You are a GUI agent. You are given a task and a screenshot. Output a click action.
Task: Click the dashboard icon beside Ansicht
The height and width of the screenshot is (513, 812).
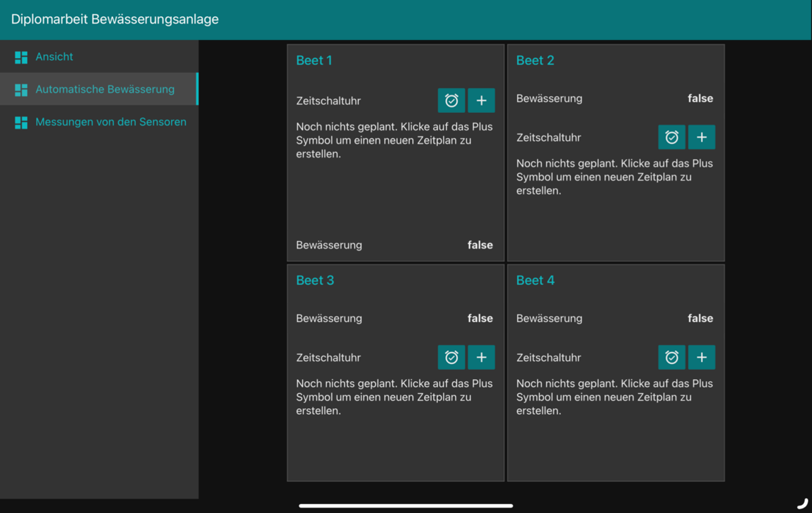coord(21,58)
